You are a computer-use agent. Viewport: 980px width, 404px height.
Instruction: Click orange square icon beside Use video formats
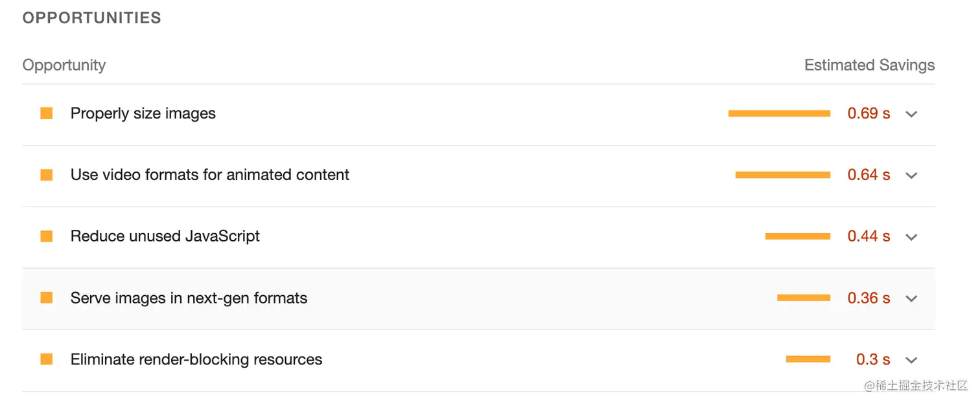47,175
